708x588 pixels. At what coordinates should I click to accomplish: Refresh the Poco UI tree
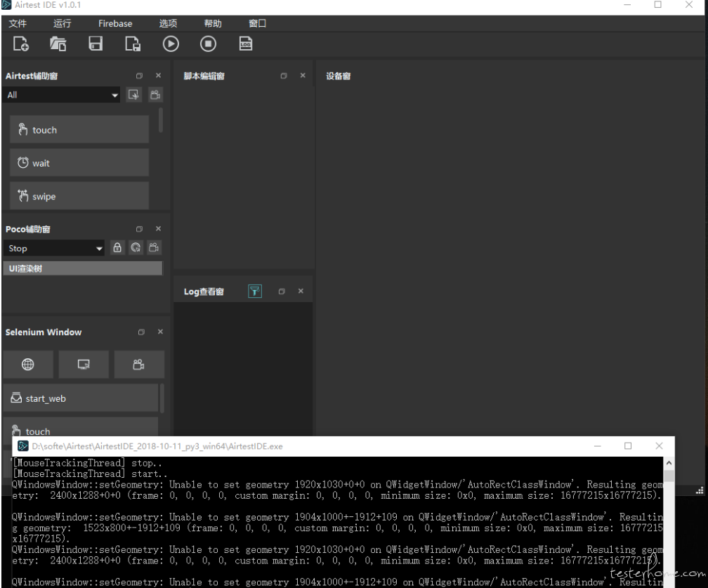tap(136, 247)
